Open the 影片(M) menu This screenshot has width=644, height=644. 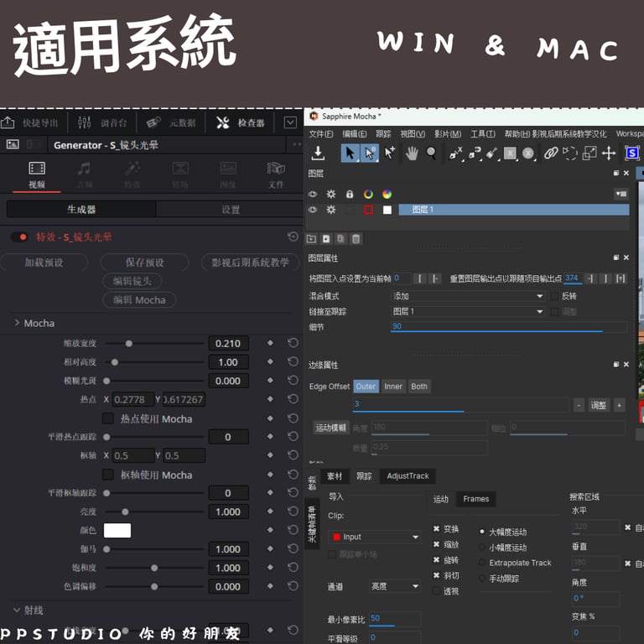click(x=448, y=134)
